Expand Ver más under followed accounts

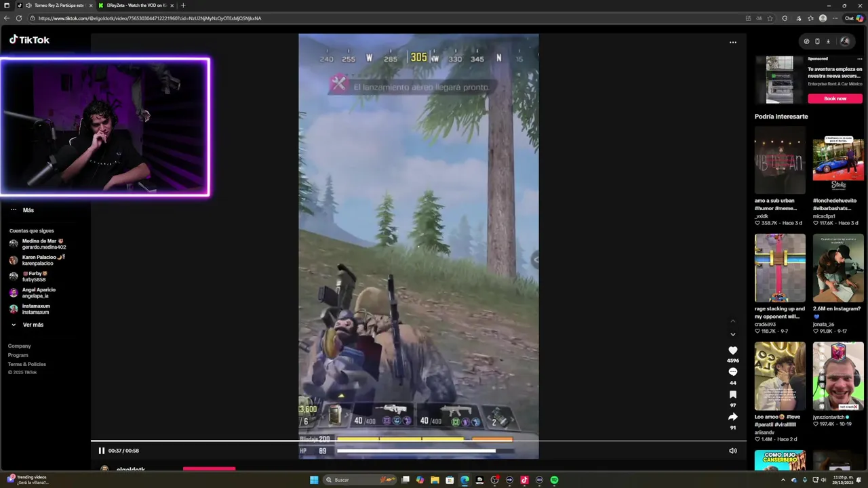pos(28,325)
